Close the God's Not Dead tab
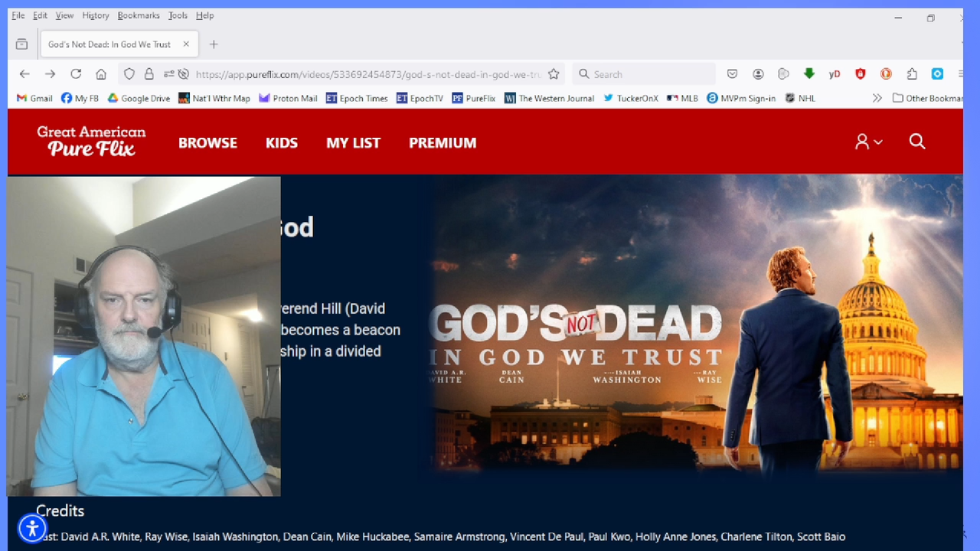Screen dimensions: 980x551 tap(186, 44)
